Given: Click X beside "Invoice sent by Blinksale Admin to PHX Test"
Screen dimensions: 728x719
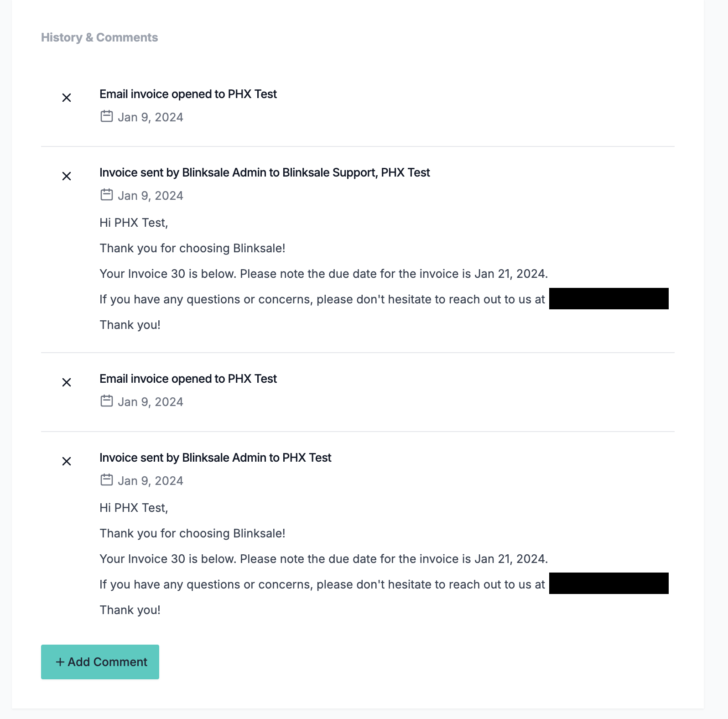Looking at the screenshot, I should [67, 461].
